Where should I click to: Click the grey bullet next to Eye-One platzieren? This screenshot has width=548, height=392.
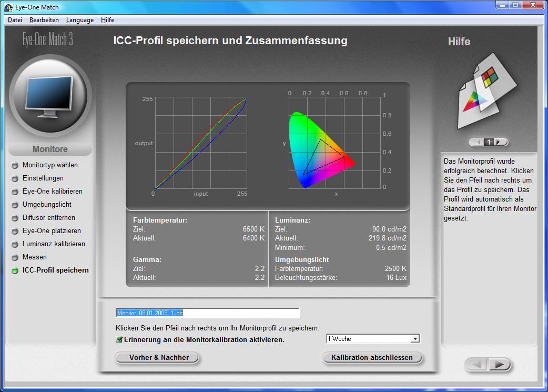pyautogui.click(x=15, y=232)
